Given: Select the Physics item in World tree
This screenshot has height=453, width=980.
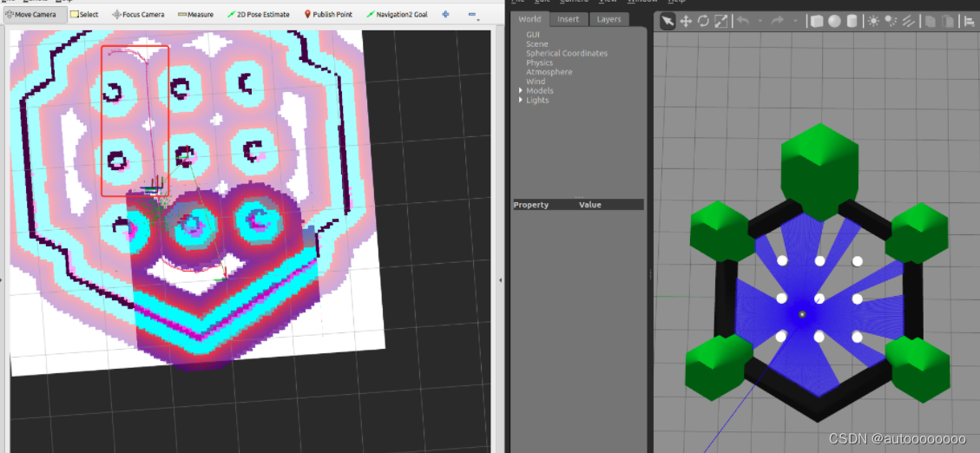Looking at the screenshot, I should click(539, 63).
